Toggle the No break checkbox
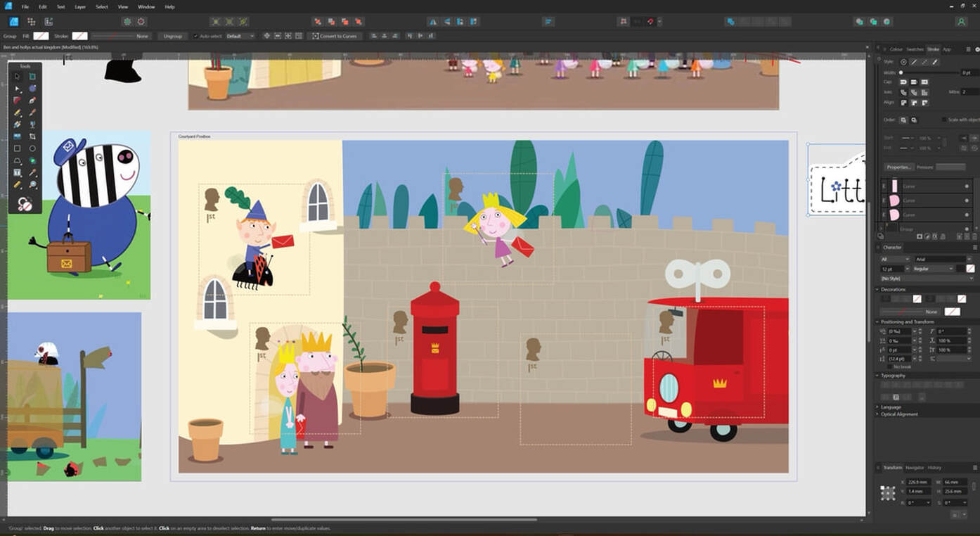This screenshot has width=980, height=536. (889, 366)
